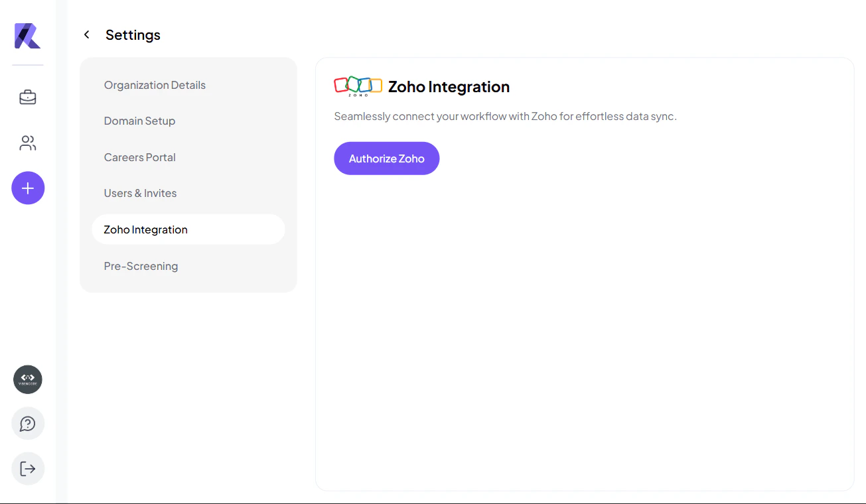Open the jobs briefcase icon
The image size is (866, 504).
coord(28,97)
